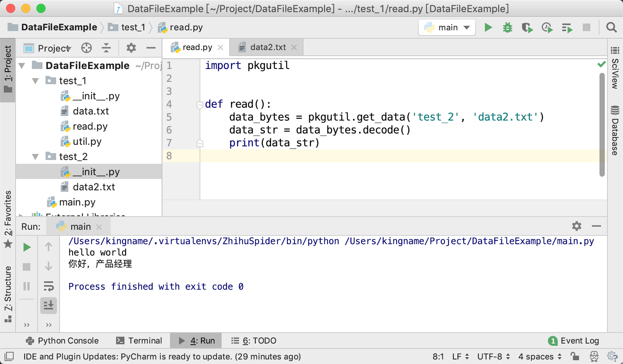The image size is (623, 364).
Task: Start debugging with the Debug bug icon
Action: (507, 27)
